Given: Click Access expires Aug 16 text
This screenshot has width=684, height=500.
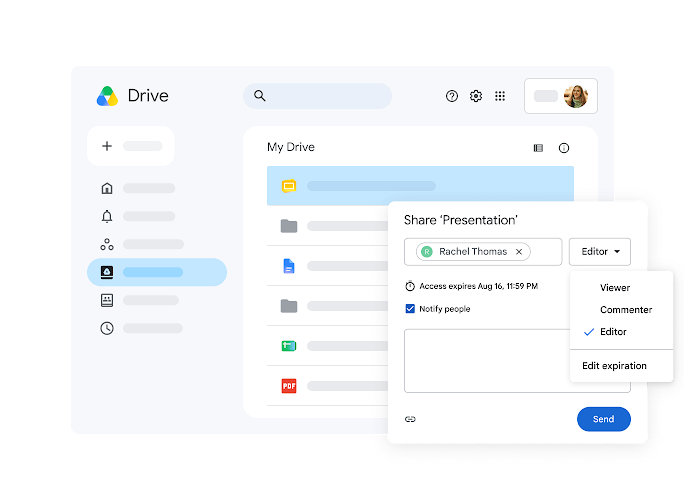Looking at the screenshot, I should point(479,286).
